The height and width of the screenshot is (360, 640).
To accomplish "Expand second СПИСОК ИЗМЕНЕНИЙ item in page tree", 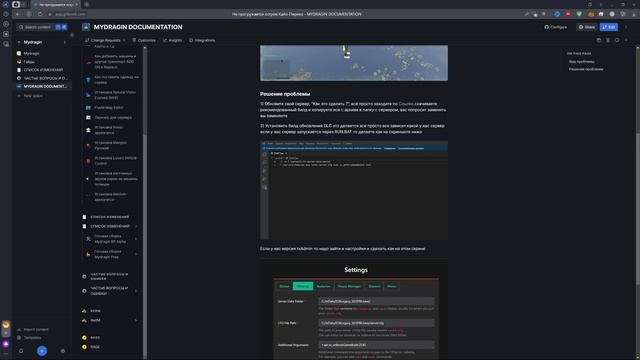I will click(x=136, y=227).
